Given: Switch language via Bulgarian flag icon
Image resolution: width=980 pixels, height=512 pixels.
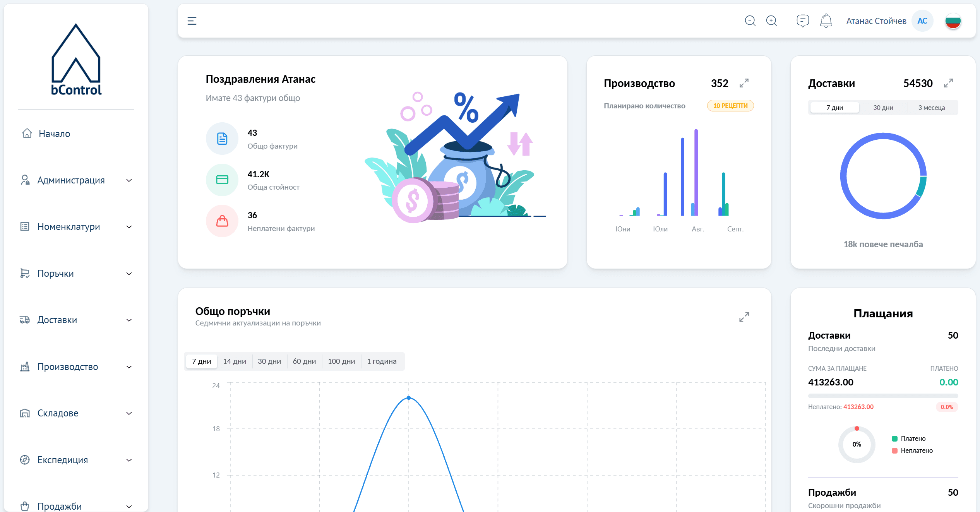Looking at the screenshot, I should pos(953,21).
